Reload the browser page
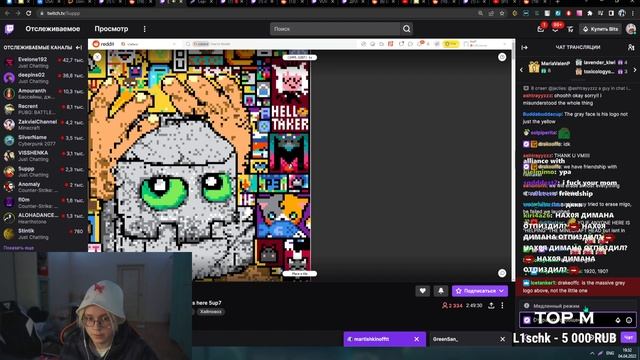 click(28, 13)
